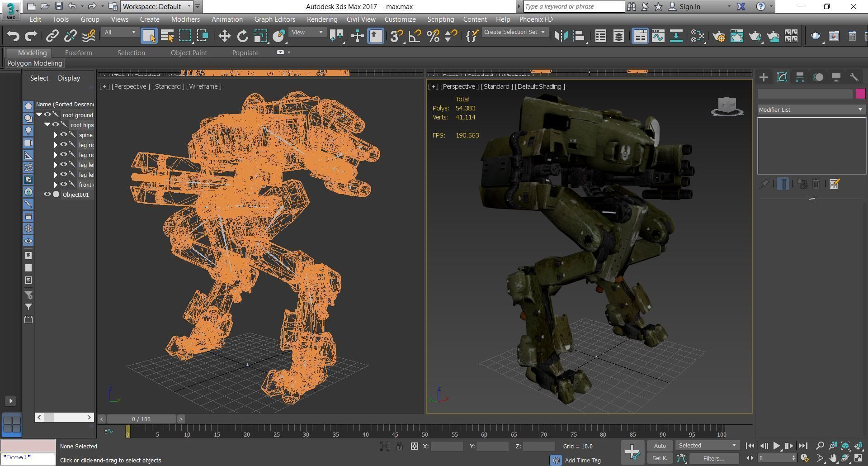Click Select in scene explorer

click(39, 78)
